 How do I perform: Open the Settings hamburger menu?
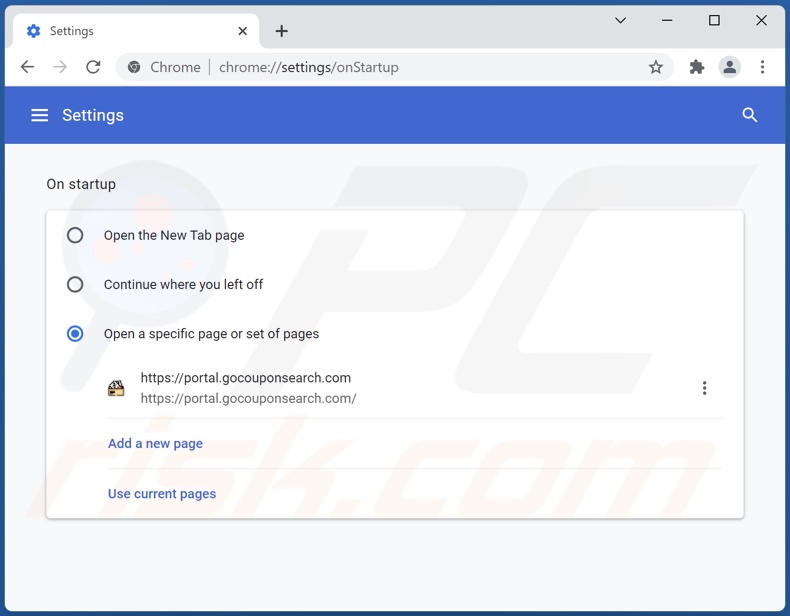(40, 115)
